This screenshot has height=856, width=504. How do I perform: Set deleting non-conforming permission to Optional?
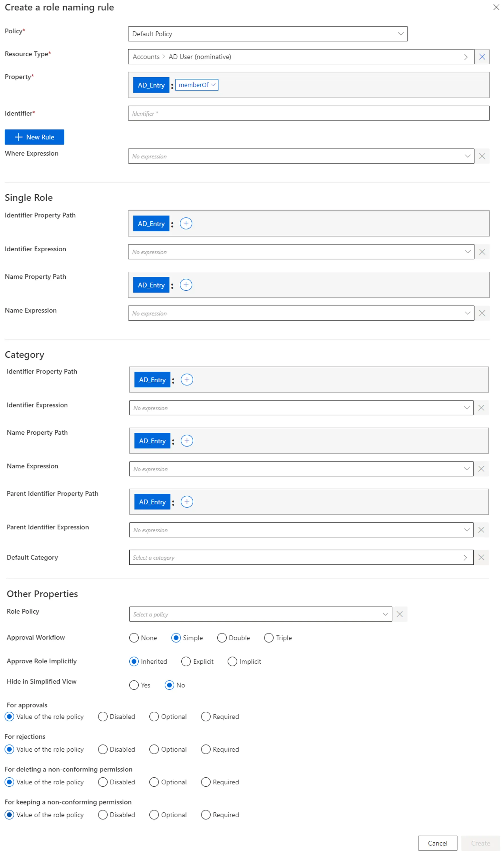(154, 782)
